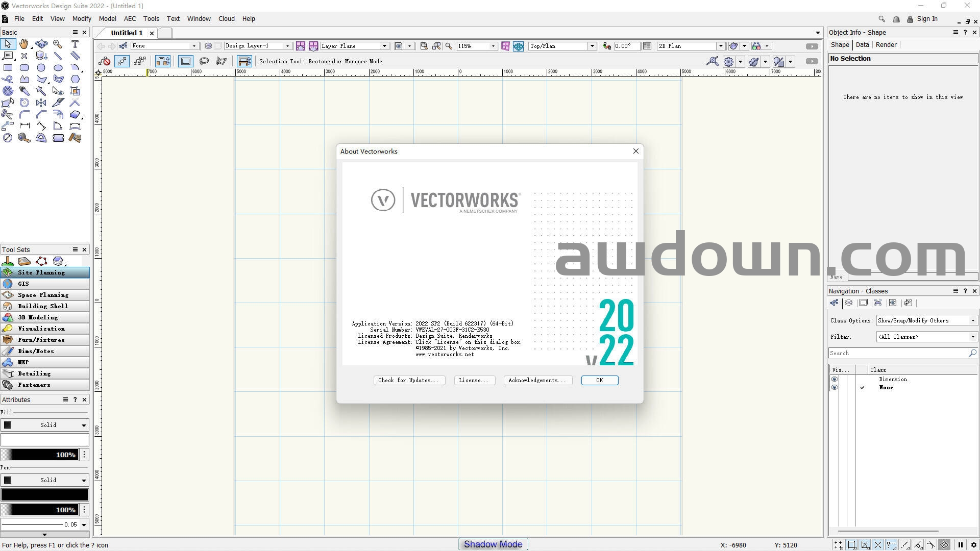980x551 pixels.
Task: Toggle visibility eye for Dimension class
Action: tap(834, 379)
